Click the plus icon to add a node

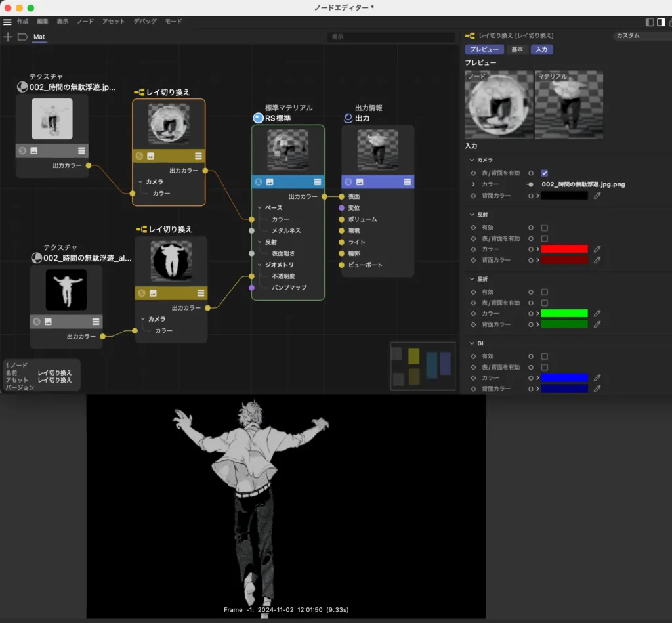click(x=8, y=37)
